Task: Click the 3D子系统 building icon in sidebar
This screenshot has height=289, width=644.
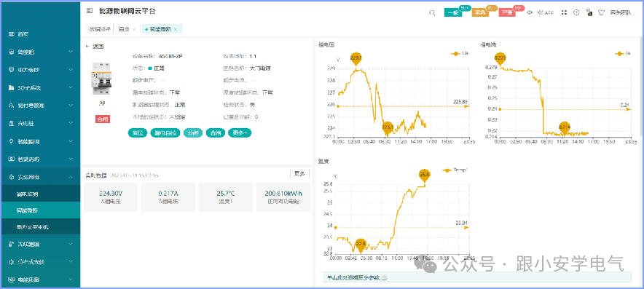Action: (x=11, y=88)
